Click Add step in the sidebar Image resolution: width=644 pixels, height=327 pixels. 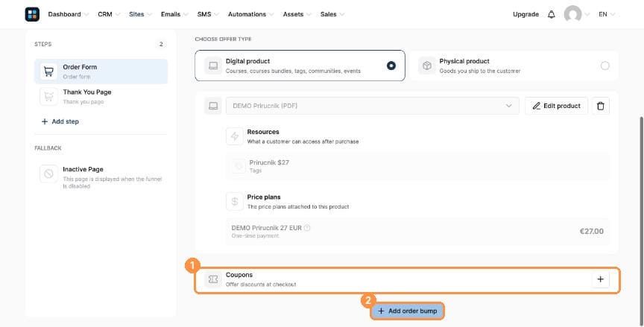(x=60, y=121)
